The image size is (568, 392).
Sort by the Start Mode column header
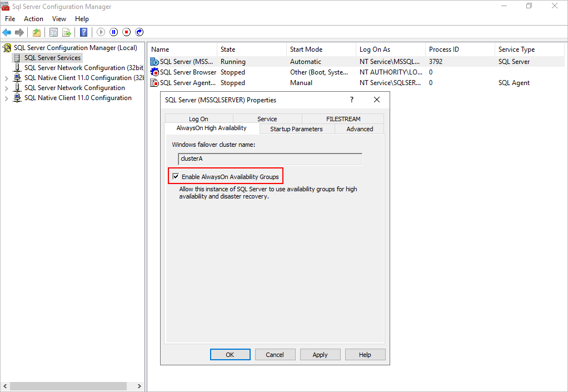coord(321,49)
